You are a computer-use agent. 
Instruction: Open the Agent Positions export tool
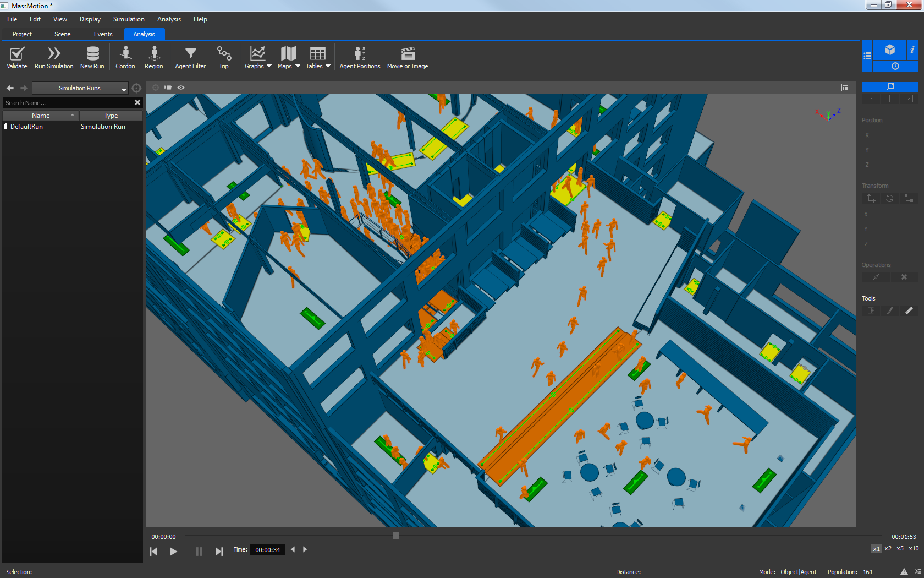[360, 54]
